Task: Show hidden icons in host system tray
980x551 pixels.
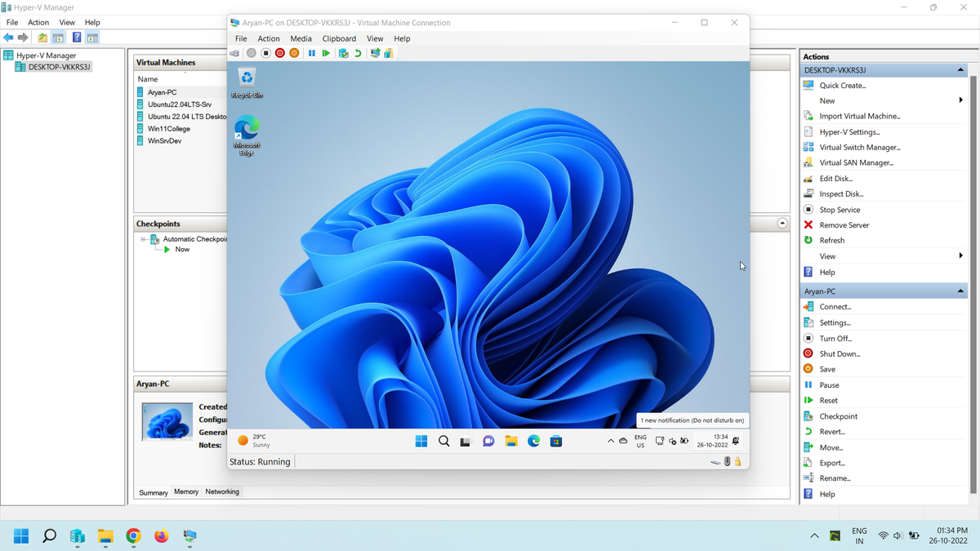Action: [813, 536]
